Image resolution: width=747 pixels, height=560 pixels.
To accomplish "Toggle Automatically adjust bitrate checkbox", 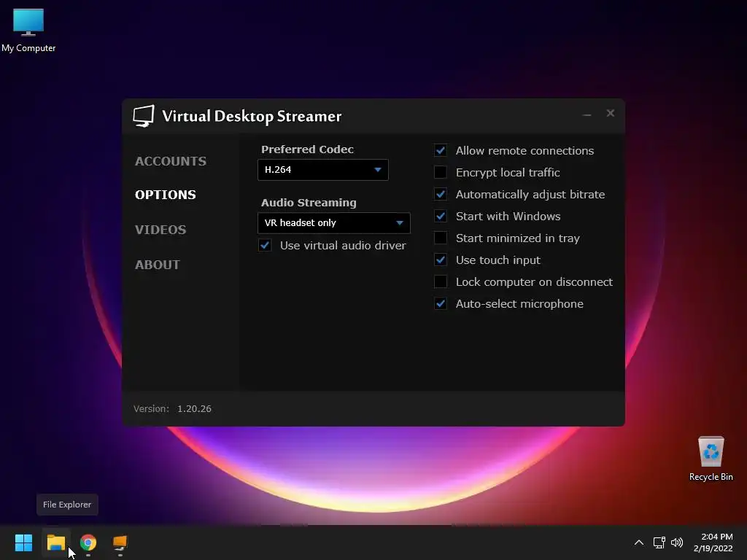I will (x=441, y=194).
